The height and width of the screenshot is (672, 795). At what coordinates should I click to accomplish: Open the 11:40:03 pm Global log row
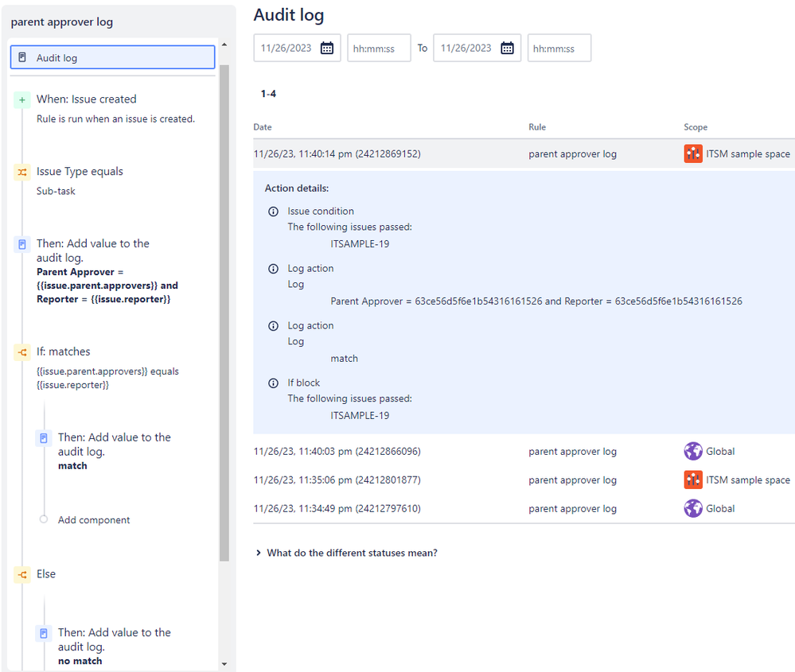coord(524,451)
